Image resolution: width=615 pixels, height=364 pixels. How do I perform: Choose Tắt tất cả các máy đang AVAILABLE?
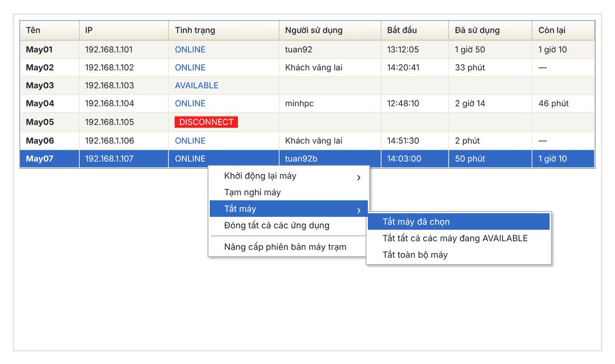[459, 238]
